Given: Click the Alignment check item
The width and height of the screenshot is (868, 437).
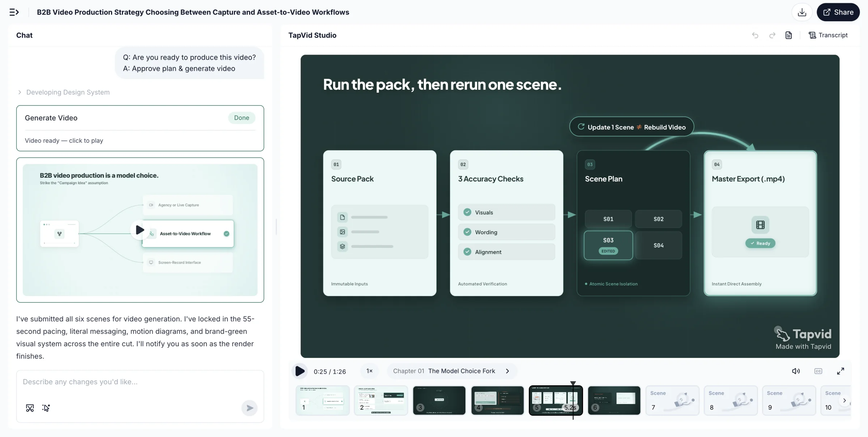Looking at the screenshot, I should tap(506, 252).
